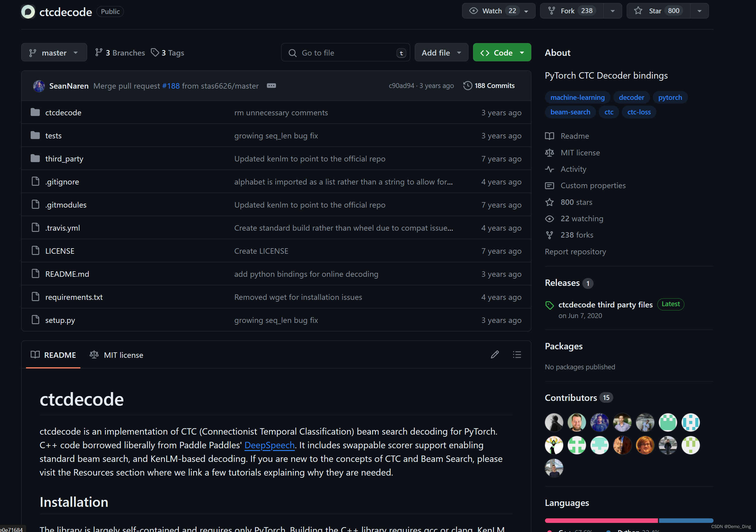The width and height of the screenshot is (756, 532).
Task: Click the tags icon beside 3 Tags
Action: [155, 52]
